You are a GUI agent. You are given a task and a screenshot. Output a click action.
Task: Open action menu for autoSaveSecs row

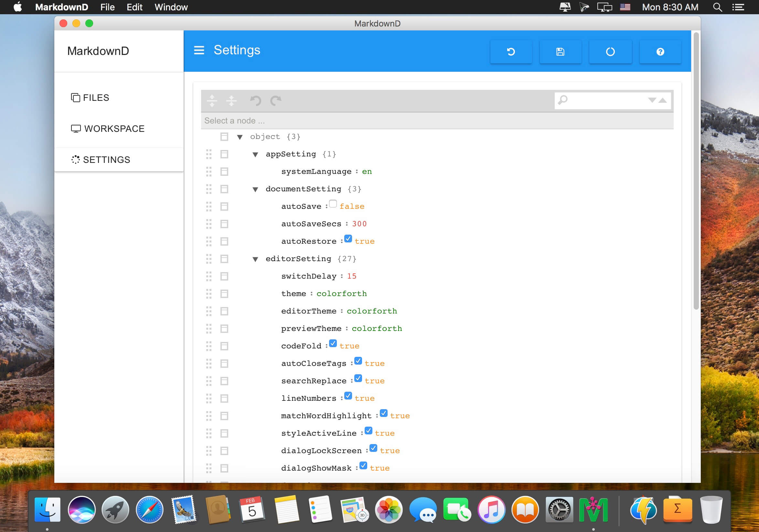224,224
